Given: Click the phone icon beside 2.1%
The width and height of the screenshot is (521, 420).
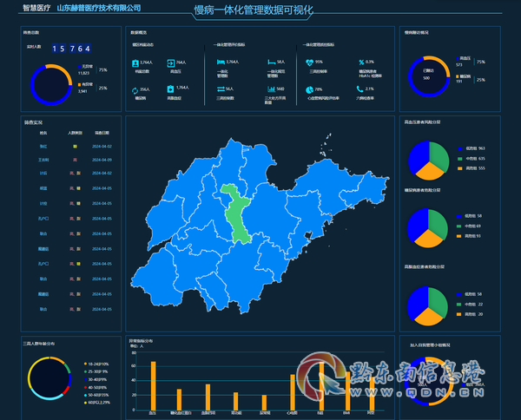Looking at the screenshot, I should click(x=359, y=89).
